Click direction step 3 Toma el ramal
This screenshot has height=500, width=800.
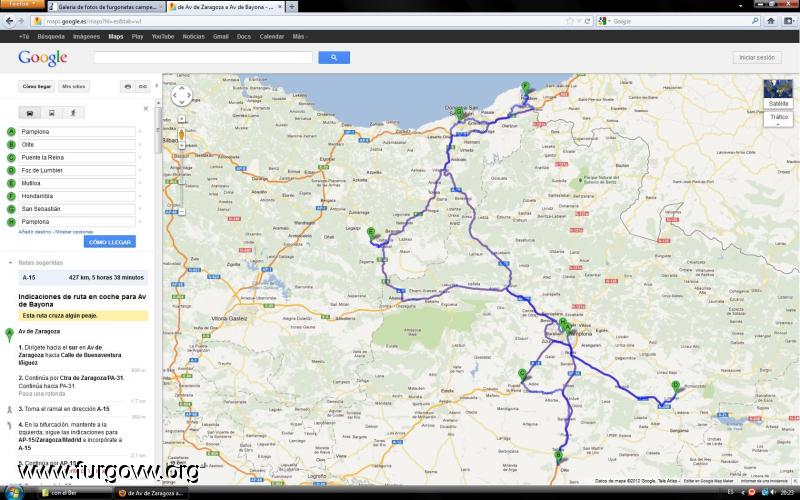coord(66,409)
